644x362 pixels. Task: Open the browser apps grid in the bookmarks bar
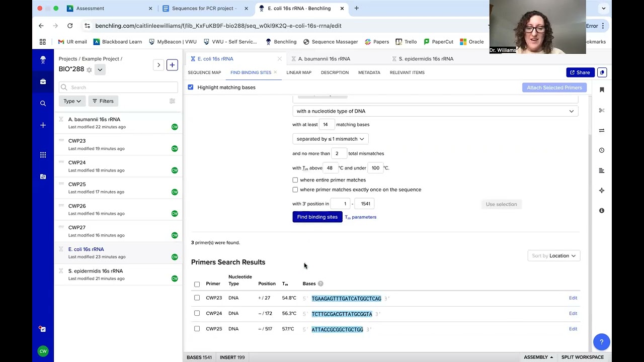coord(43,42)
